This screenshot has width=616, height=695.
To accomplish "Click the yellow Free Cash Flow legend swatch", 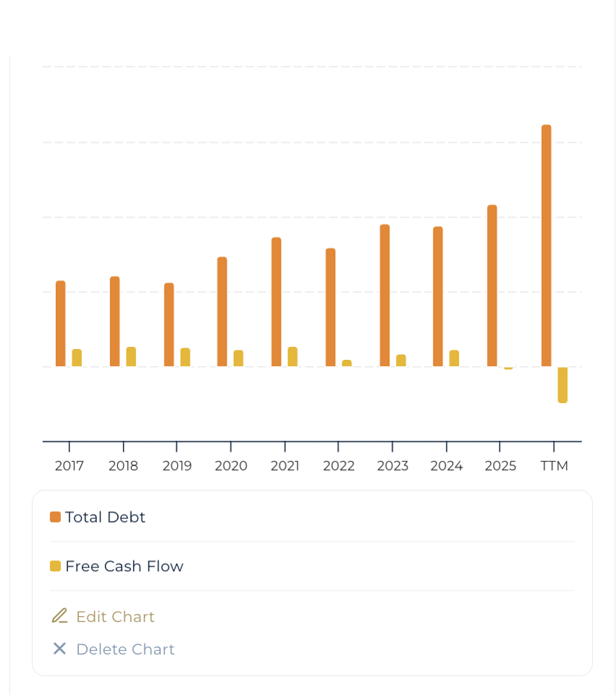I will point(55,566).
